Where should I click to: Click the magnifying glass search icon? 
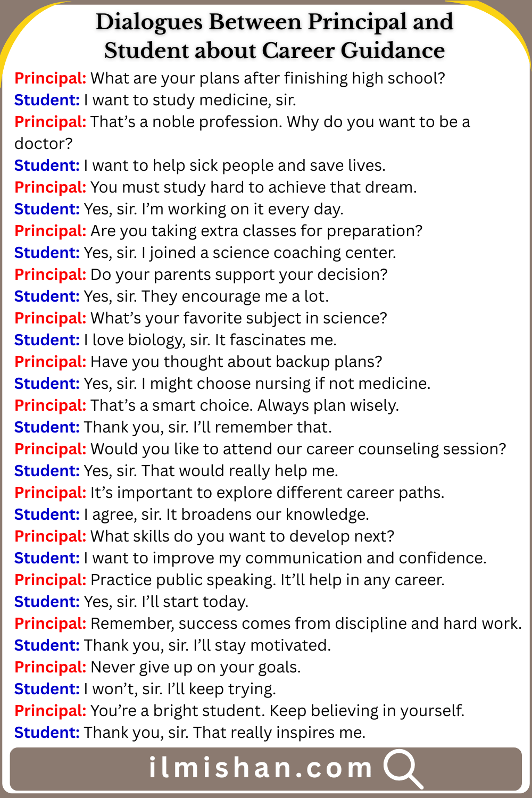coord(402,768)
